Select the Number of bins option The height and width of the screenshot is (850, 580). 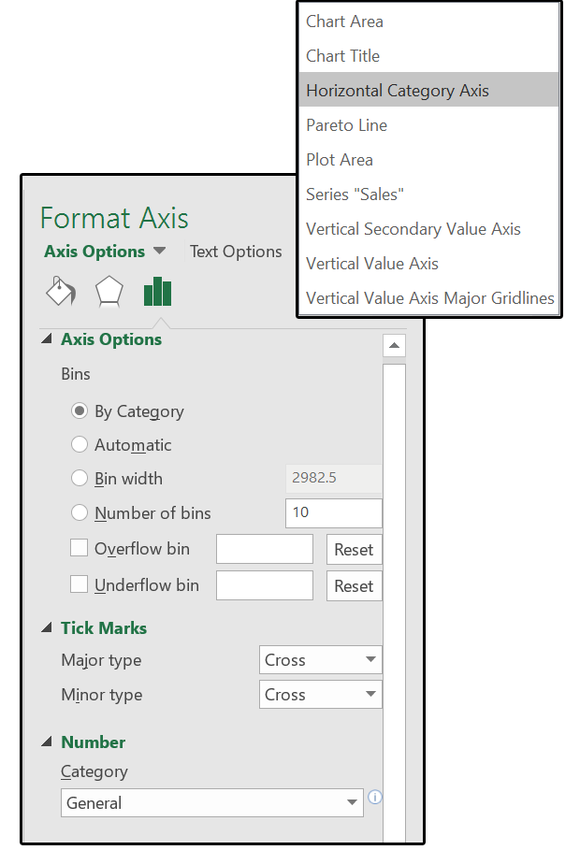pyautogui.click(x=79, y=512)
